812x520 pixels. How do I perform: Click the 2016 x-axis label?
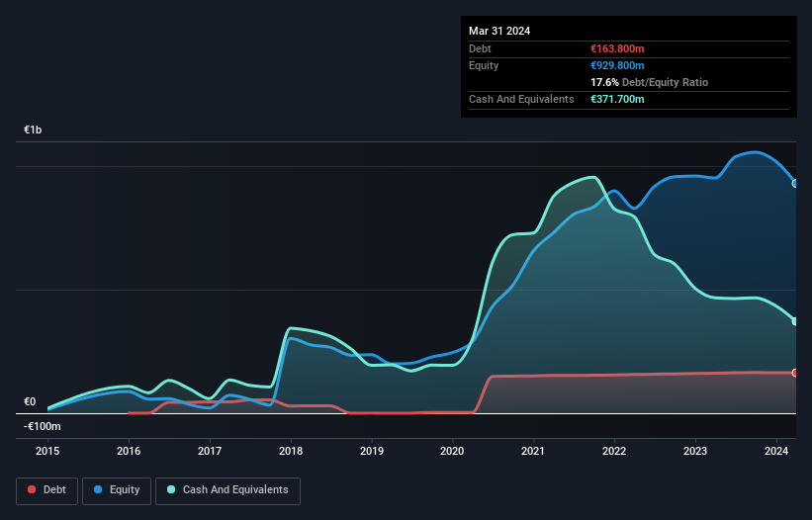click(129, 451)
